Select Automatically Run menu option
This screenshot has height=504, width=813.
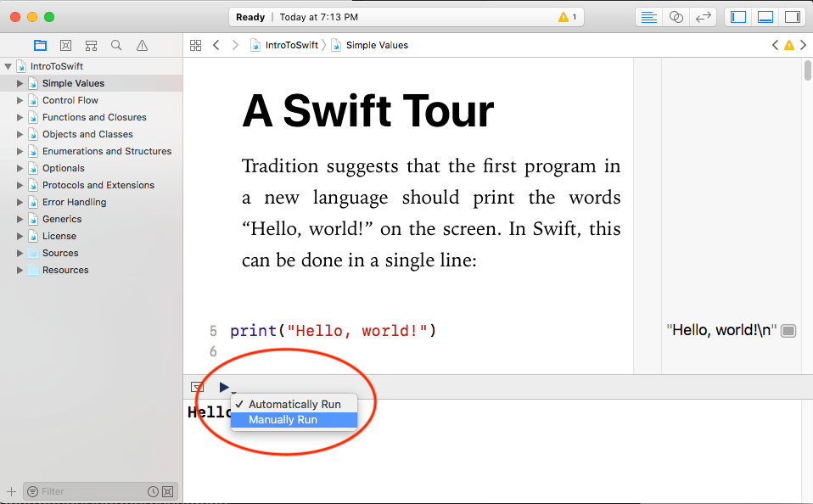click(294, 404)
